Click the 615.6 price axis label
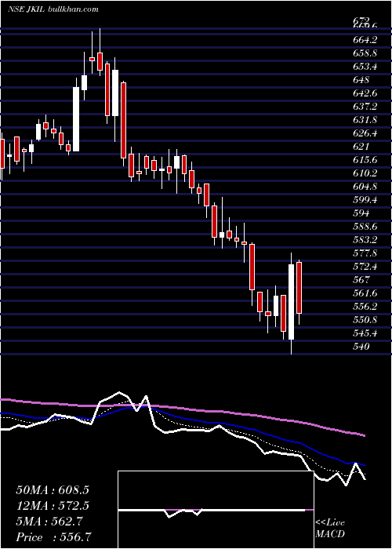This screenshot has width=392, height=549. [365, 160]
